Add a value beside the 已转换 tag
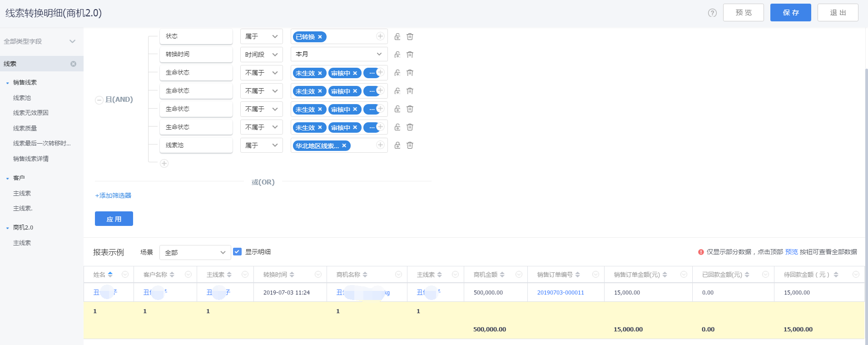This screenshot has height=345, width=868. pyautogui.click(x=380, y=36)
